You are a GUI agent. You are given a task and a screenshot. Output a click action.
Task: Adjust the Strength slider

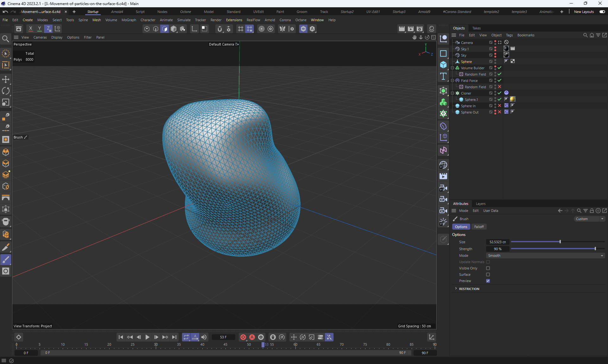(x=595, y=249)
